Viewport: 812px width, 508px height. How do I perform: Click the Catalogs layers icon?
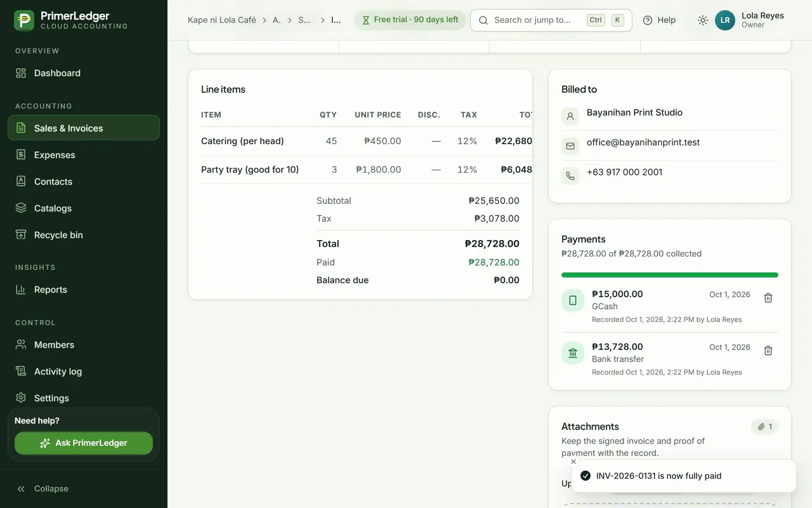(x=21, y=208)
